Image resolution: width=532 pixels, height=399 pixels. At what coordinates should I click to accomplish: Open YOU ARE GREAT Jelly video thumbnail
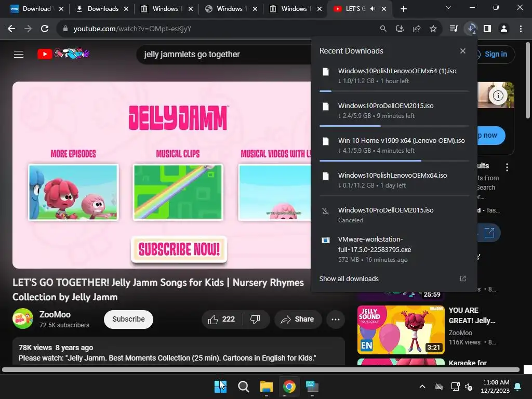401,330
